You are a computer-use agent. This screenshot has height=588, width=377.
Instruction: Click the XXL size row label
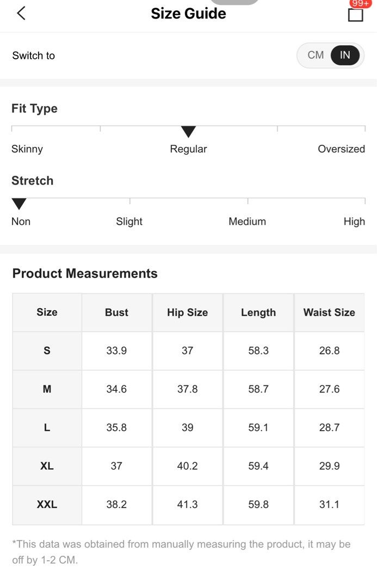click(47, 504)
